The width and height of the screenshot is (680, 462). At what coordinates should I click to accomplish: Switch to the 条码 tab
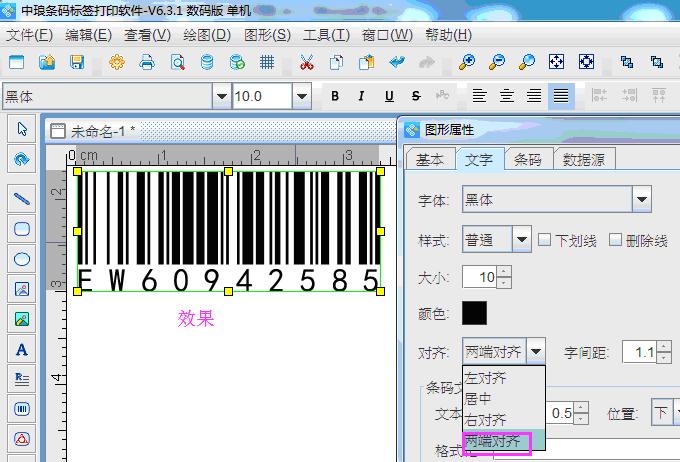pyautogui.click(x=528, y=159)
